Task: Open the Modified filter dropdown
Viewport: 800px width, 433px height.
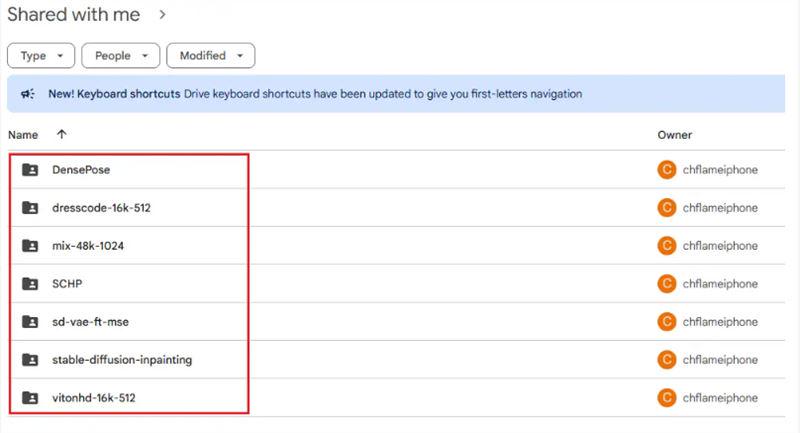Action: (x=210, y=56)
